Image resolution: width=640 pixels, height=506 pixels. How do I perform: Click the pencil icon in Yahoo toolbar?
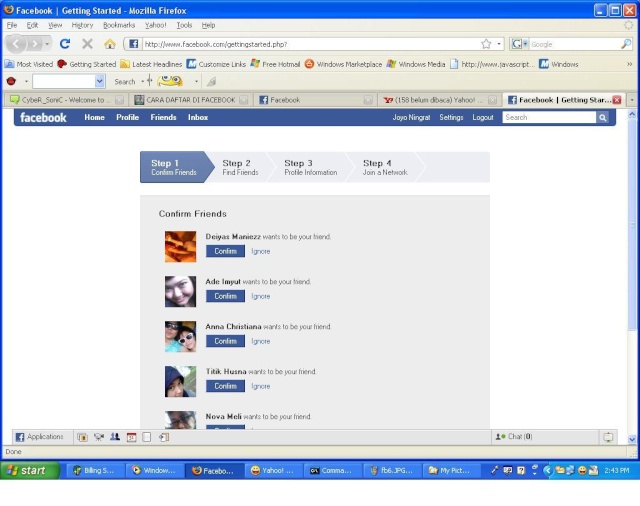[211, 82]
